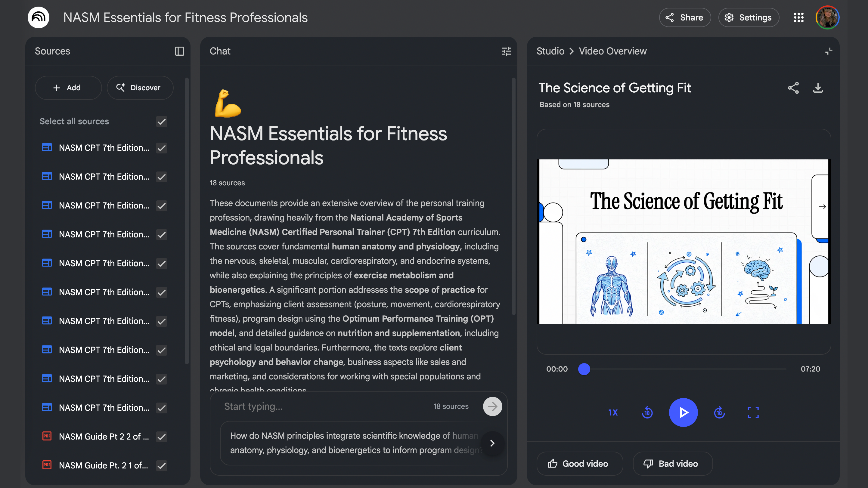This screenshot has height=488, width=868.
Task: Show next suggested question chevron
Action: click(492, 443)
